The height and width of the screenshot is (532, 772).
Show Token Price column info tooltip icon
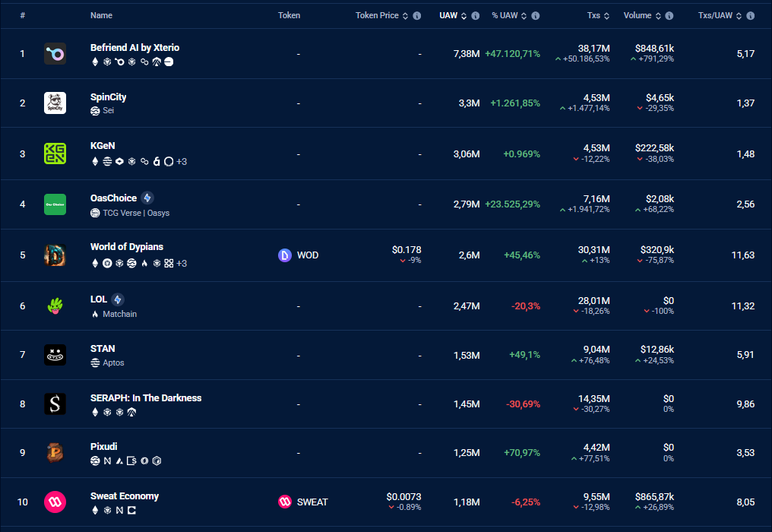(x=417, y=16)
